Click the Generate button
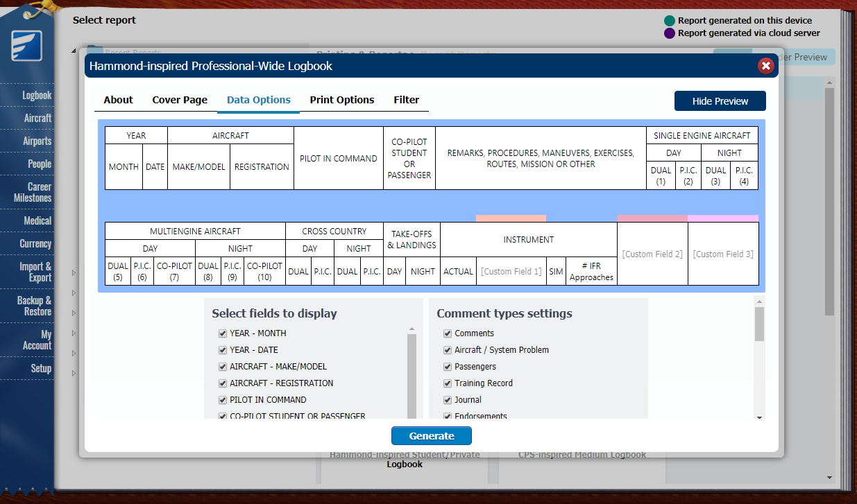The height and width of the screenshot is (504, 857). 431,436
